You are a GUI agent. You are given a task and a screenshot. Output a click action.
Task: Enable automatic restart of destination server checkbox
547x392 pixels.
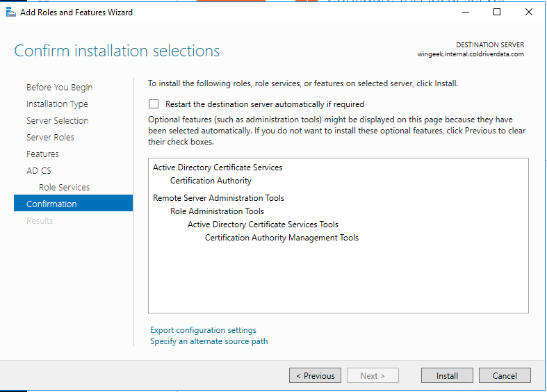pyautogui.click(x=154, y=104)
